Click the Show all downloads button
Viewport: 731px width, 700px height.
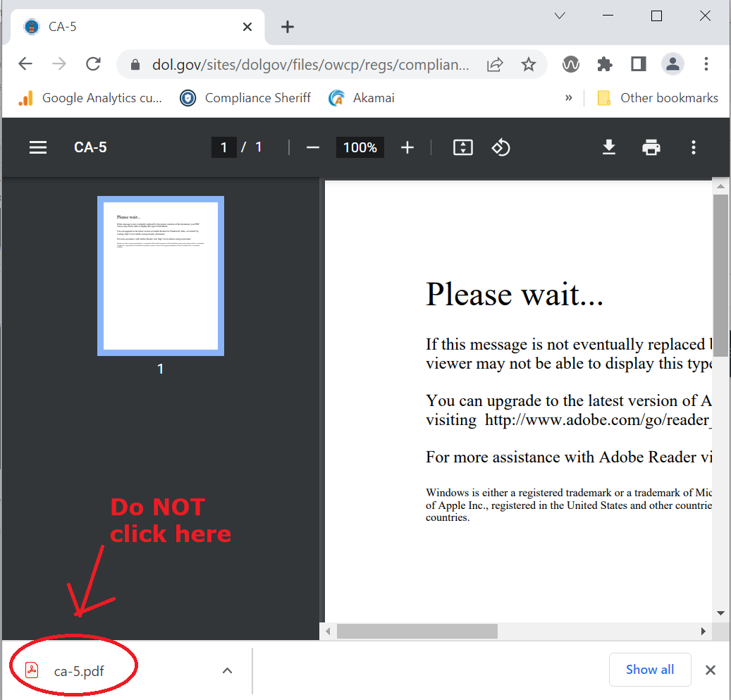649,670
